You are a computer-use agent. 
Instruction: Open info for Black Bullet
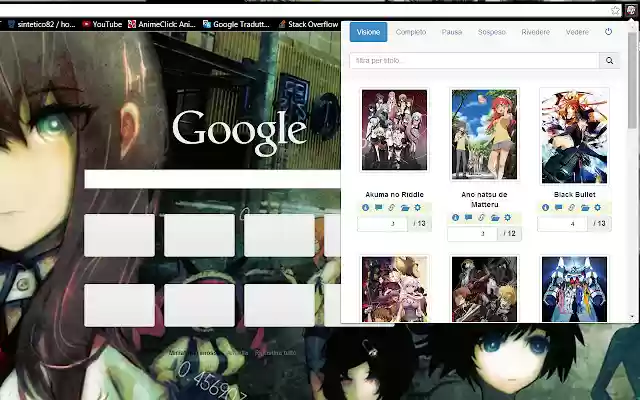coord(545,208)
